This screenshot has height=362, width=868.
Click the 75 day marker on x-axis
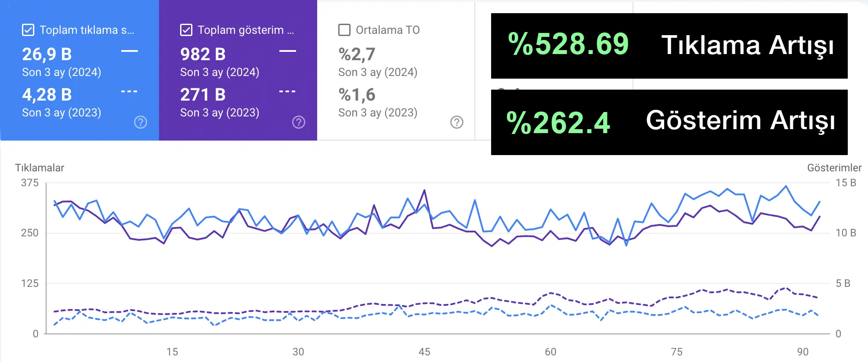(x=676, y=352)
